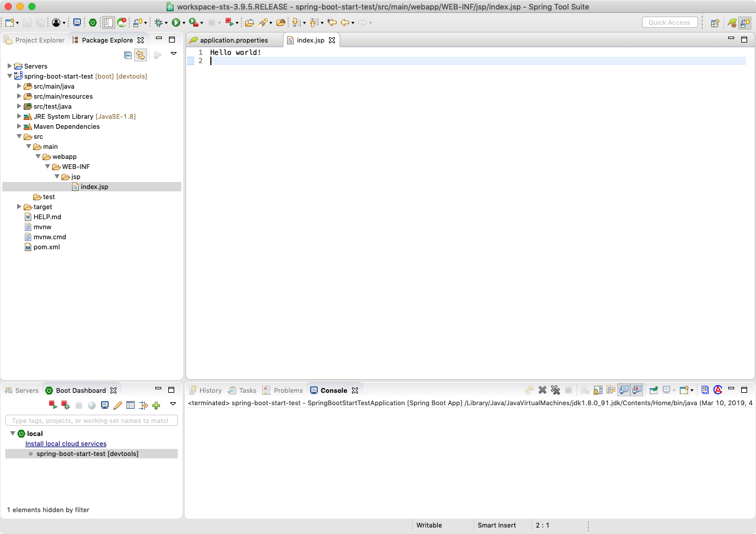Image resolution: width=756 pixels, height=534 pixels.
Task: Open the Boot Dashboard from the main toolbar
Action: click(x=93, y=22)
